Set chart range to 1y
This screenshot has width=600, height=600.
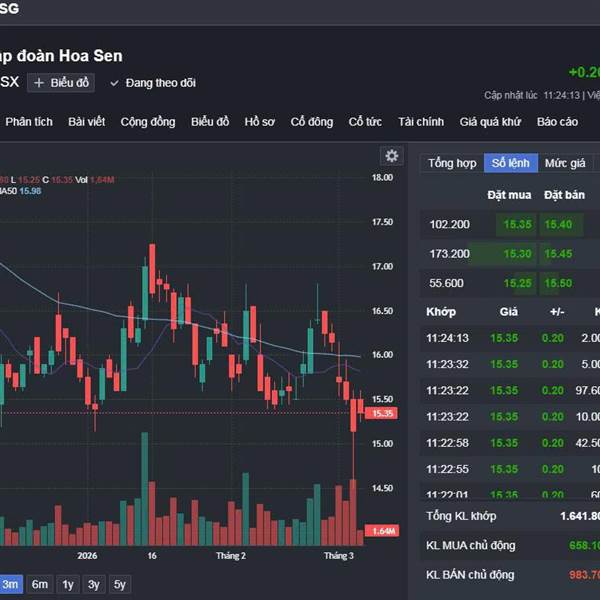pyautogui.click(x=68, y=584)
